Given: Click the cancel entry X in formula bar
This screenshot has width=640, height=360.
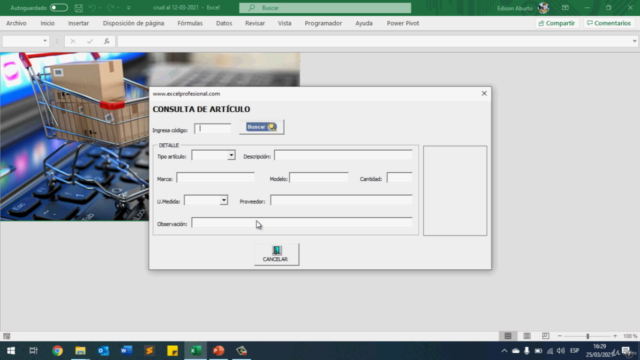Looking at the screenshot, I should click(x=73, y=41).
